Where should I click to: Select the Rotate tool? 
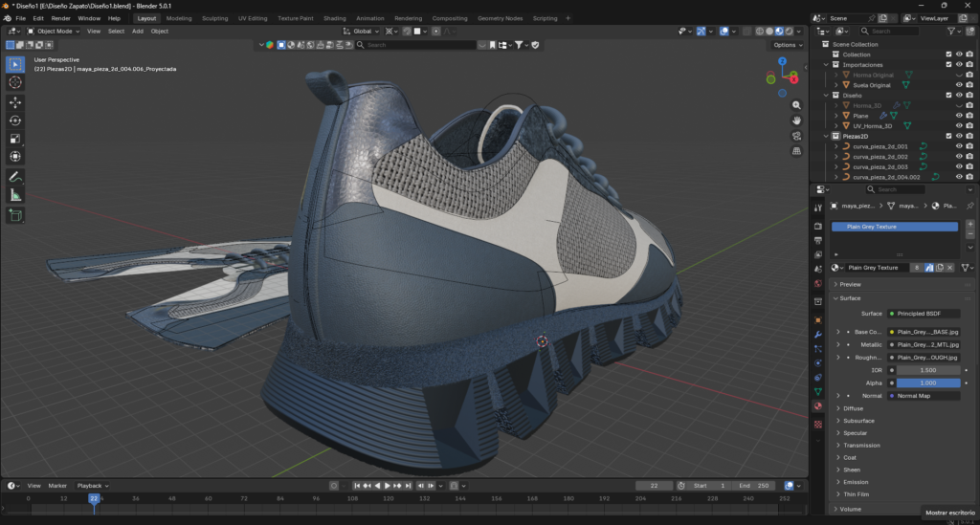tap(15, 120)
